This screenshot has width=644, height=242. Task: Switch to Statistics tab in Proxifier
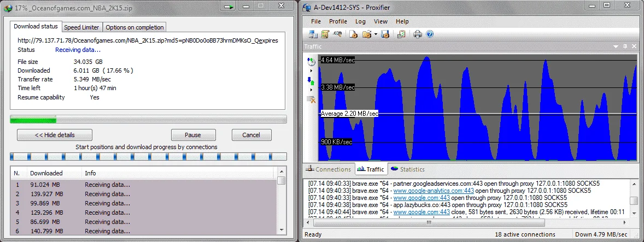(x=407, y=169)
